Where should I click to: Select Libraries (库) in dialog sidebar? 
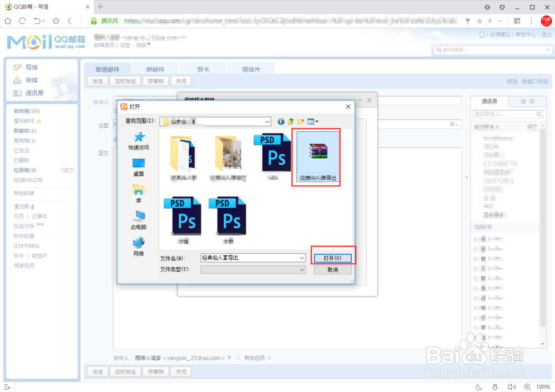pos(139,194)
